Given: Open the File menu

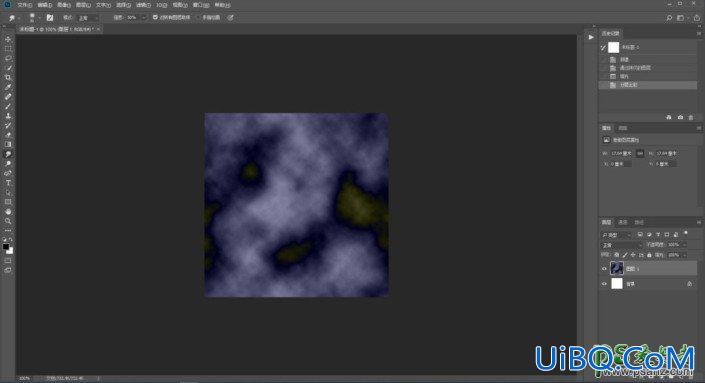Looking at the screenshot, I should 24,5.
